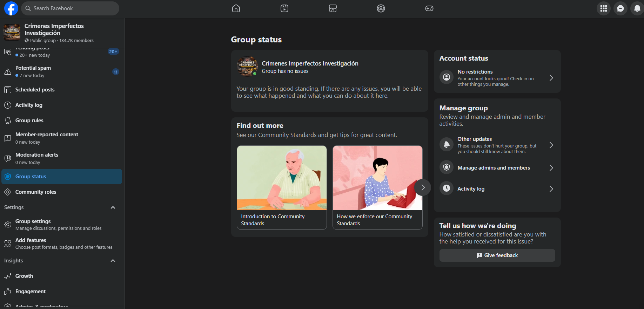Click the Engagement thumbs-up icon
Viewport: 644px width, 309px height.
(8, 291)
